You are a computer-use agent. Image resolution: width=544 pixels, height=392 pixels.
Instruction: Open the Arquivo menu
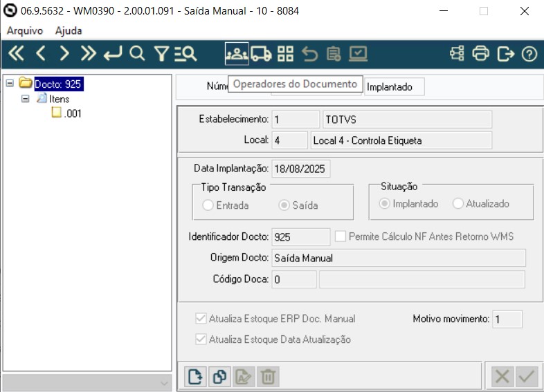[x=25, y=30]
